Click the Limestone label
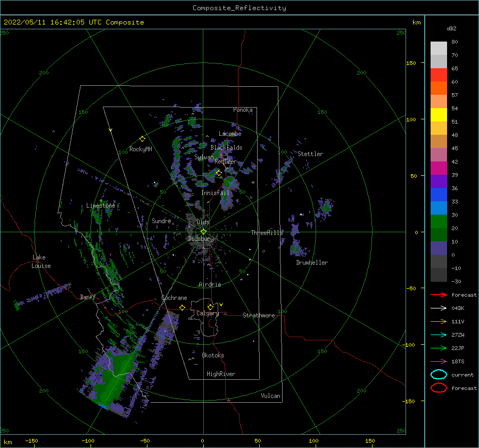This screenshot has width=479, height=448. click(101, 206)
